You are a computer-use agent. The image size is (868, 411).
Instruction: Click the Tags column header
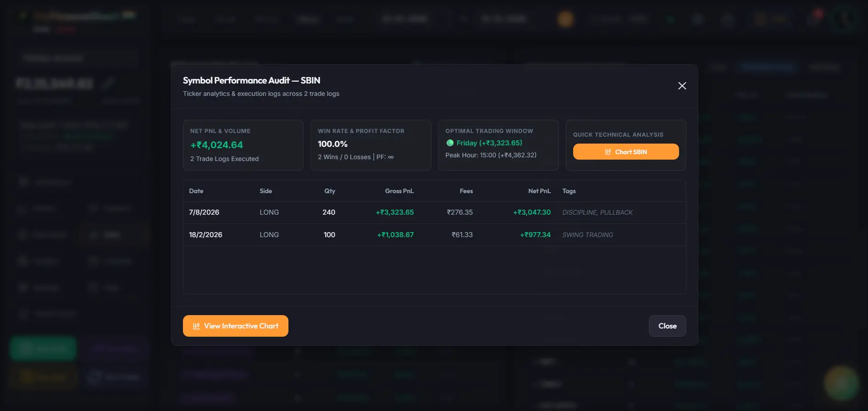[x=569, y=191]
